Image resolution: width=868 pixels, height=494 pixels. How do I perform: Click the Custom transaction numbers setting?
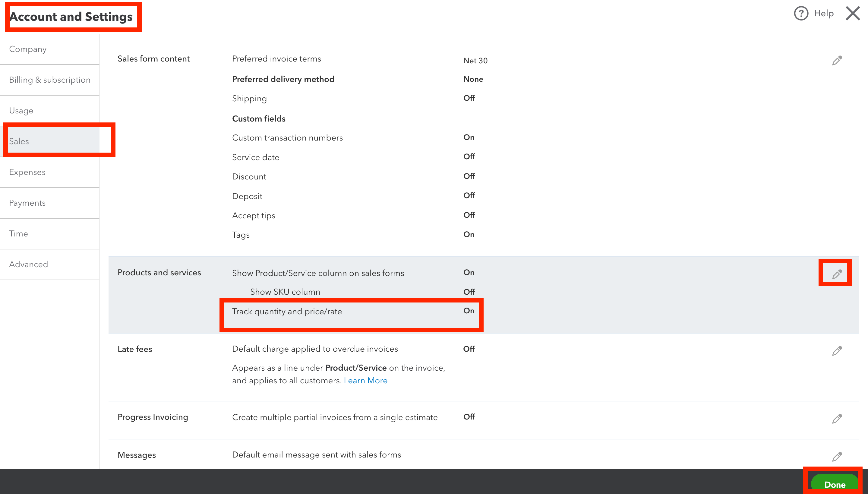tap(287, 138)
